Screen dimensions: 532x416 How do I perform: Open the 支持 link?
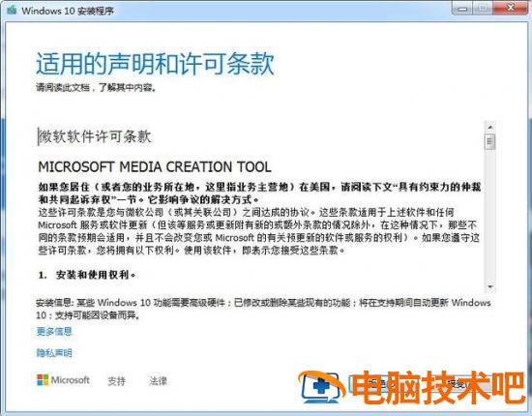116,381
